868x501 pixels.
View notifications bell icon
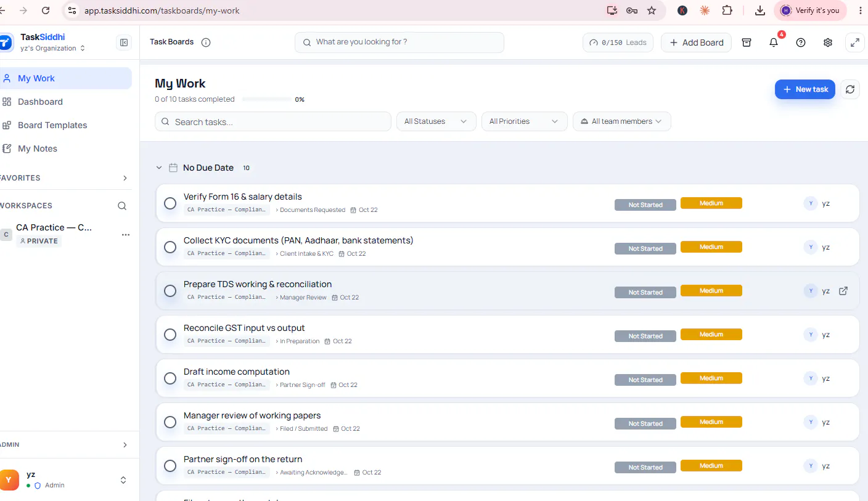coord(774,43)
